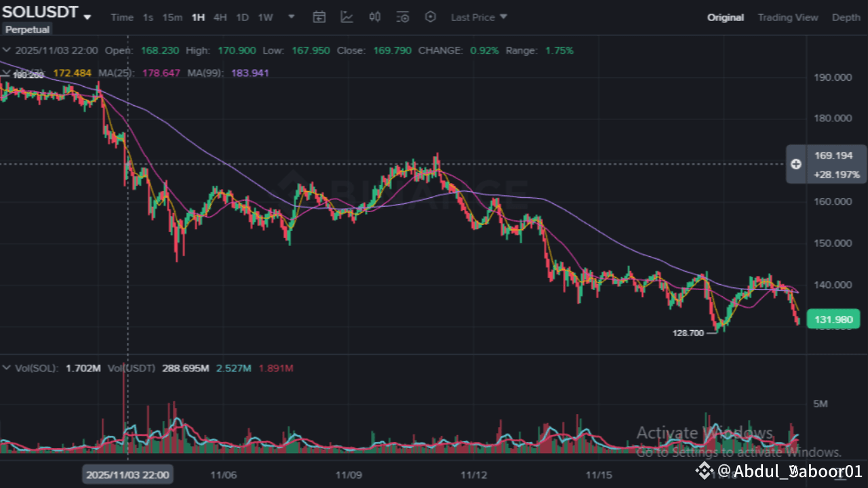
Task: Click the 128.700 low price marker
Action: pos(688,333)
